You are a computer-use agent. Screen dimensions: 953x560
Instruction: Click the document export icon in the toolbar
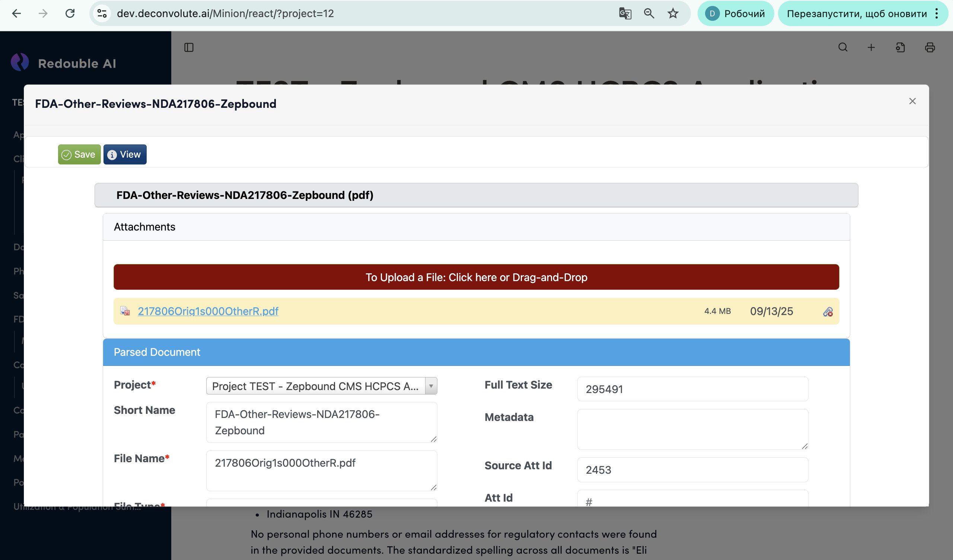coord(900,47)
